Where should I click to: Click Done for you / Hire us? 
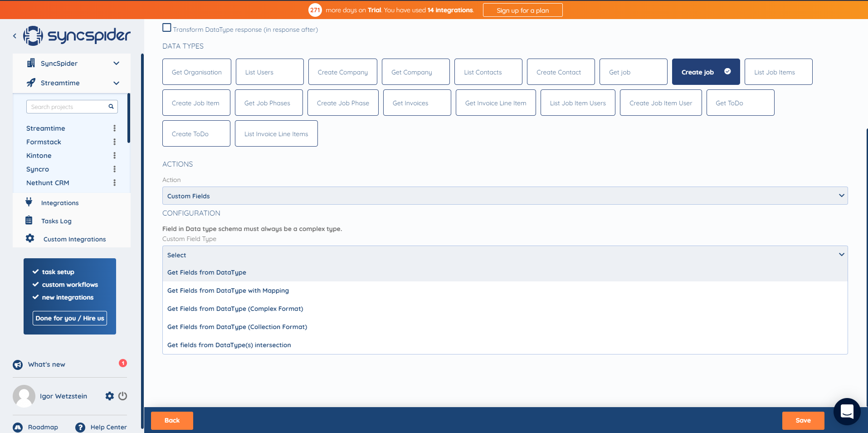point(70,318)
